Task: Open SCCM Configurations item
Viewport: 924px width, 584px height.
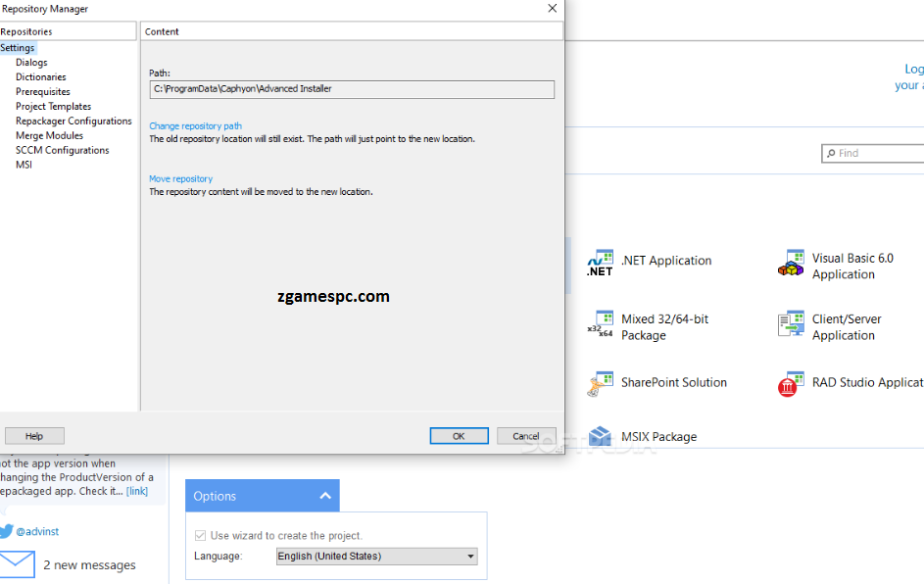Action: (63, 150)
